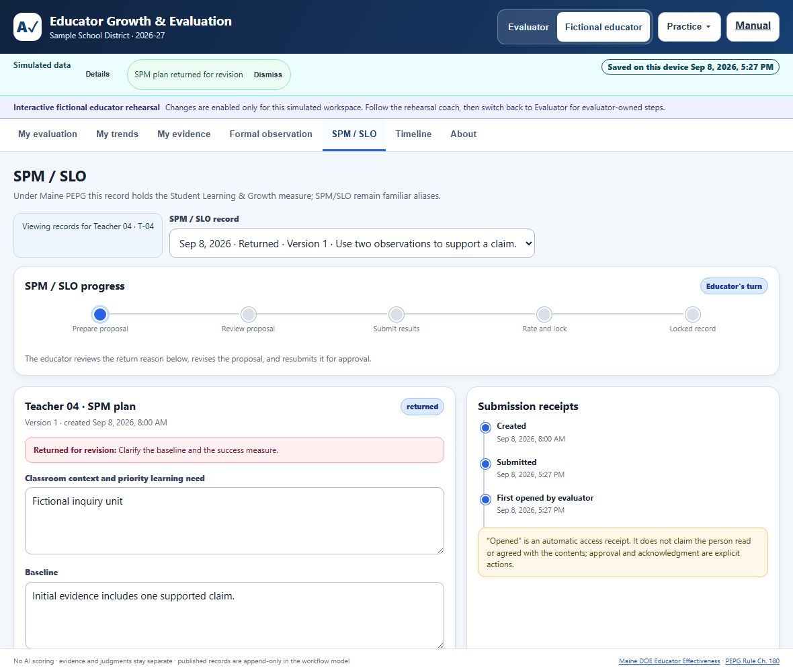This screenshot has height=672, width=793.
Task: Click the Saved on this device badge
Action: 690,67
